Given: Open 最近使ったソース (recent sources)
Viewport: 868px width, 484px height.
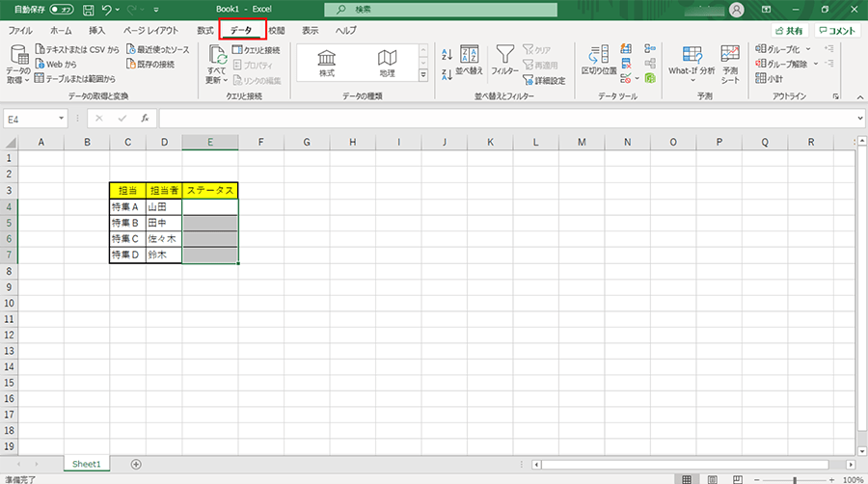Looking at the screenshot, I should (158, 50).
